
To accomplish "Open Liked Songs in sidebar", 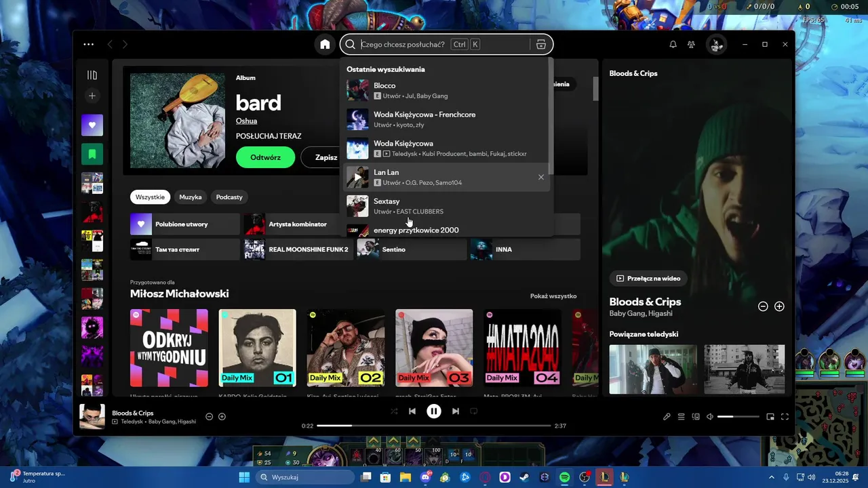I will point(92,125).
